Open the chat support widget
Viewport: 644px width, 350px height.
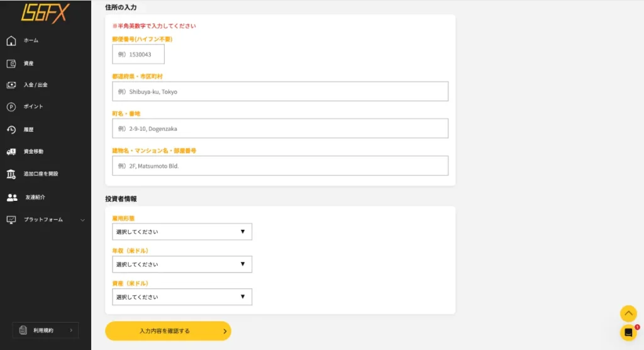pyautogui.click(x=628, y=333)
